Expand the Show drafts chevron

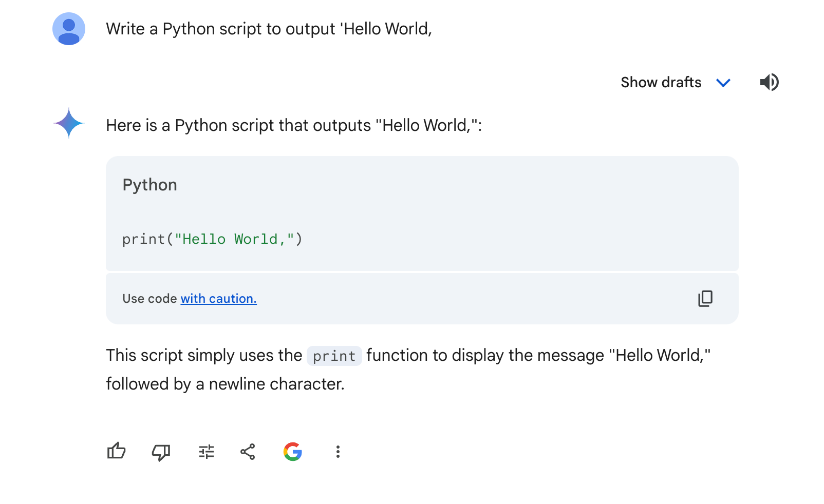pos(723,83)
